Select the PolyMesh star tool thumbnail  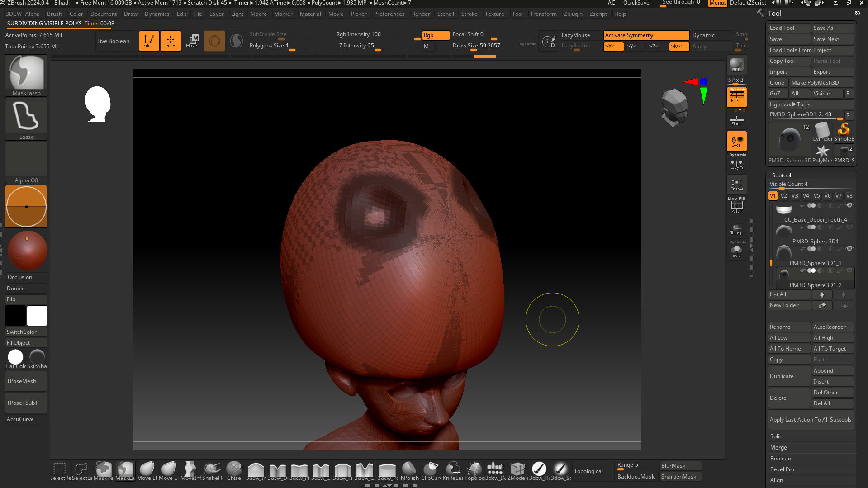point(822,154)
